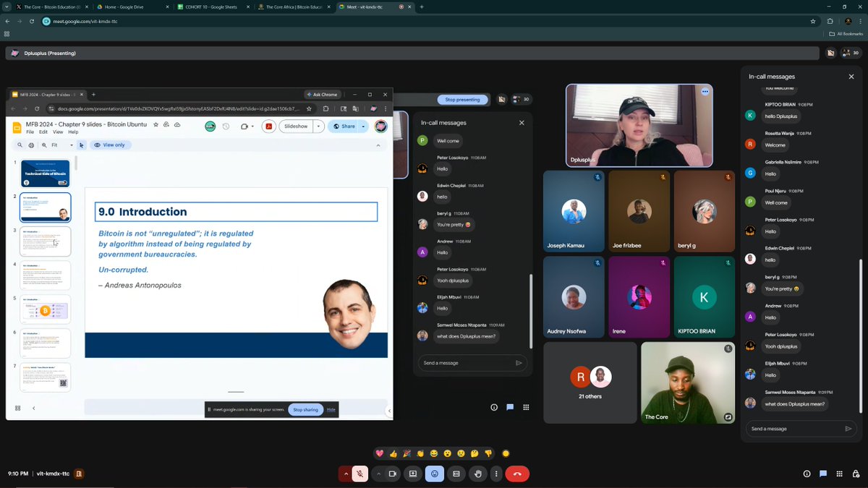The height and width of the screenshot is (488, 868).
Task: Open activities icon at bottom right
Action: tap(839, 474)
